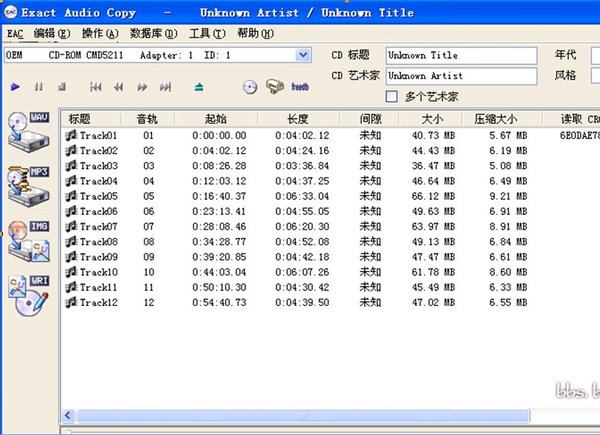600x435 pixels.
Task: Click the size value 47.02 MB
Action: [x=433, y=302]
